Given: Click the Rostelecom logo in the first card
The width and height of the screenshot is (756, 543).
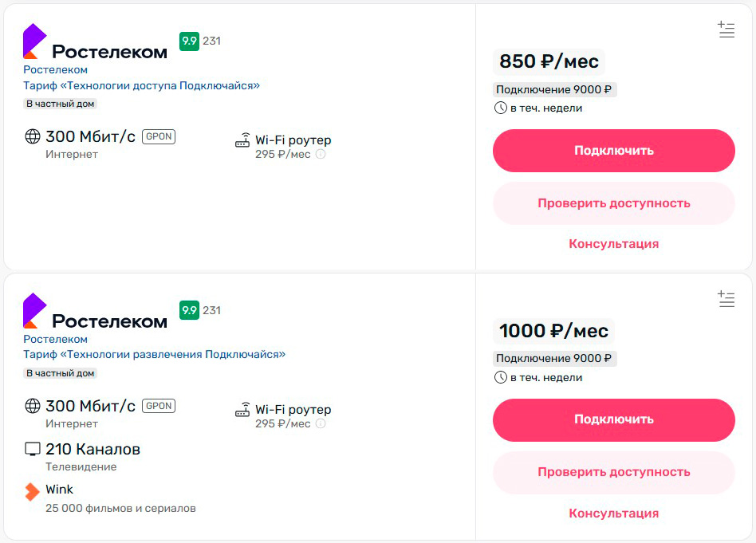Looking at the screenshot, I should point(95,43).
